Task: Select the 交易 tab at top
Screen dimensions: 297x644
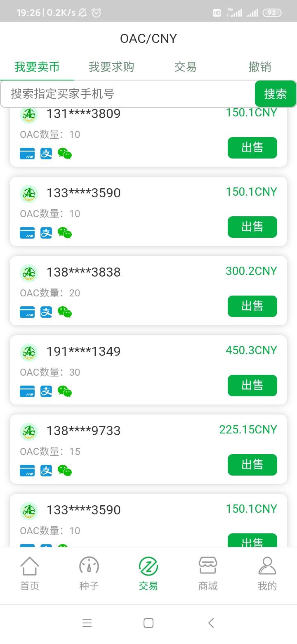Action: tap(185, 67)
